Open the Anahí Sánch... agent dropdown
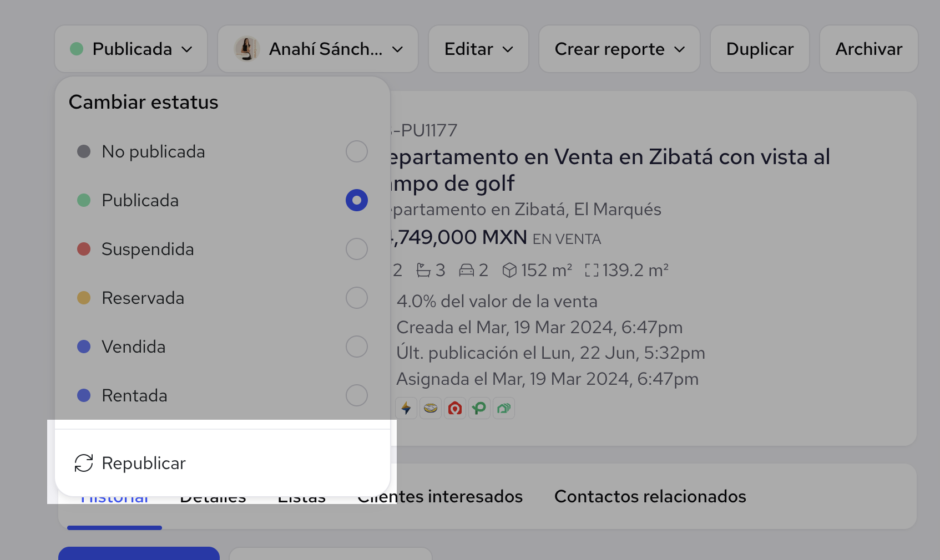This screenshot has height=560, width=940. (x=318, y=49)
